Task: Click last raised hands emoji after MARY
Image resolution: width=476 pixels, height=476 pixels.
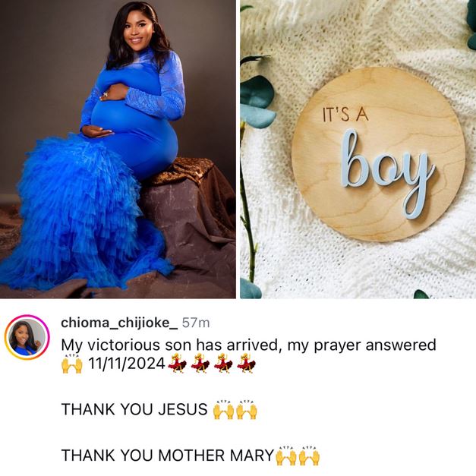Action: click(x=309, y=456)
